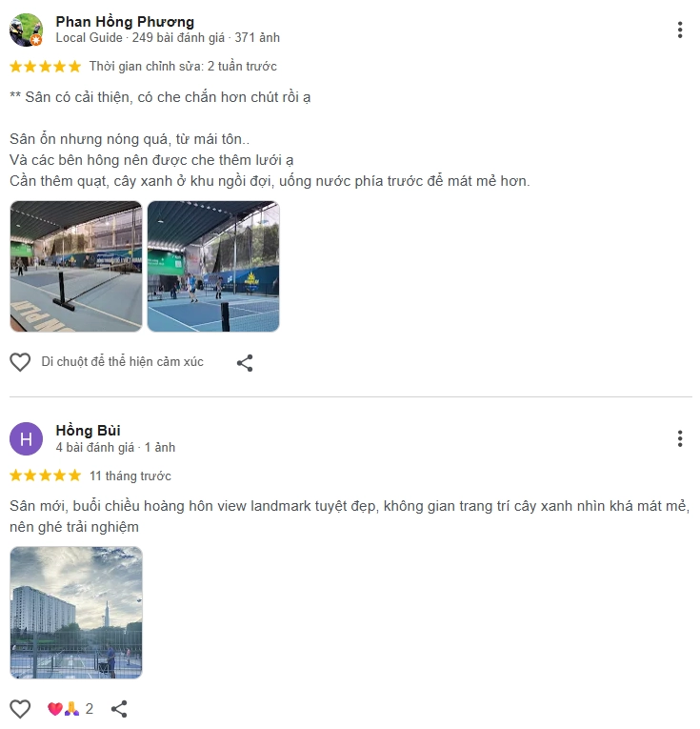Click the Local Guide badge on Phan's avatar
Viewport: 700px width, 729px height.
coord(36,40)
